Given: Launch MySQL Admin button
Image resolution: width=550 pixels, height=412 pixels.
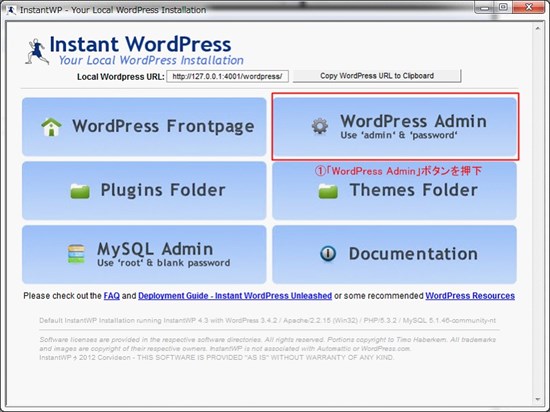Looking at the screenshot, I should 144,254.
